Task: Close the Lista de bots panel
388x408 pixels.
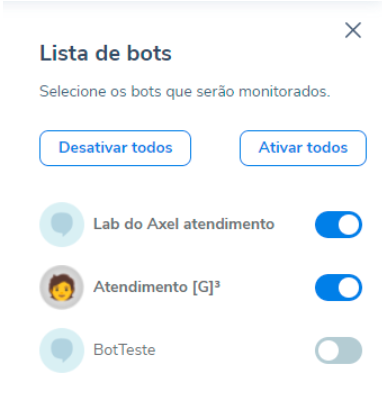Action: [x=353, y=30]
